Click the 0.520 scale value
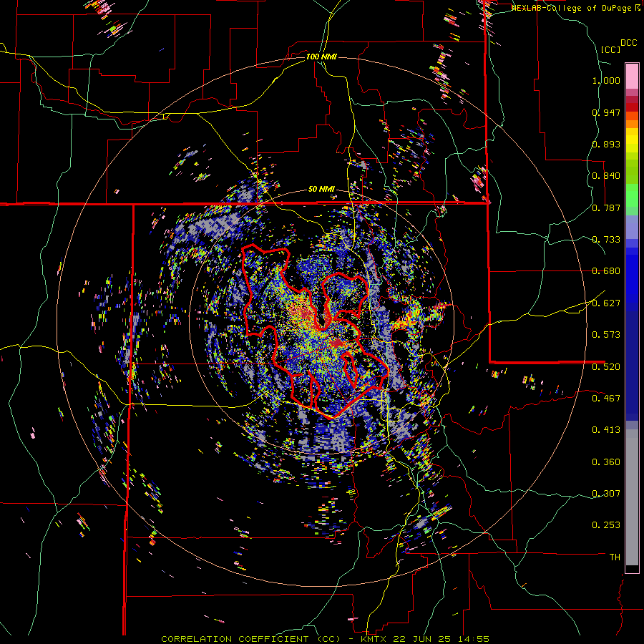The height and width of the screenshot is (644, 644). (606, 367)
